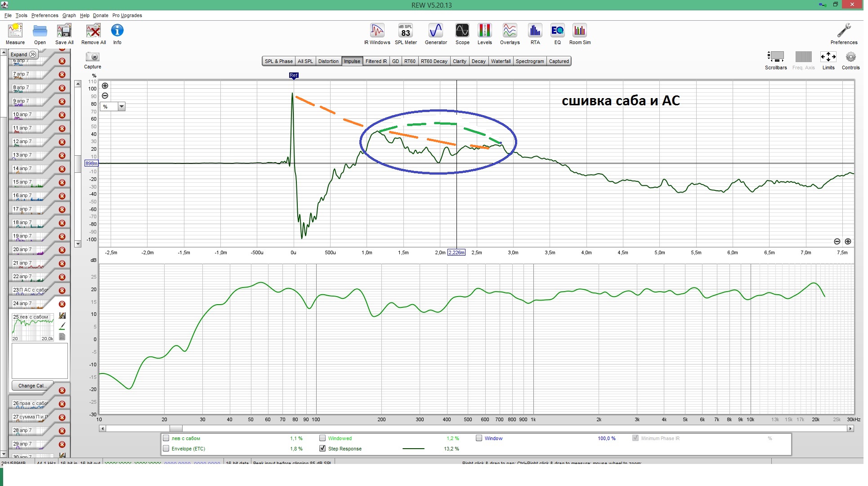Switch to the Spectrogram tab
868x486 pixels.
click(x=529, y=61)
